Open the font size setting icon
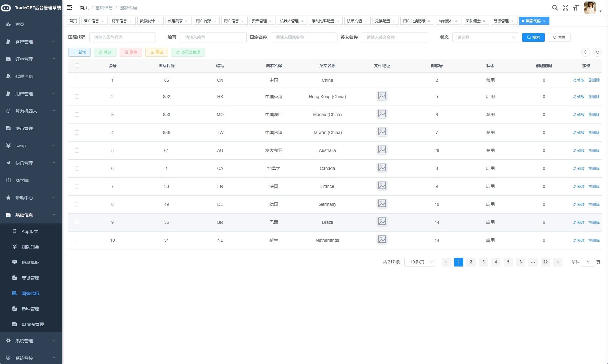 [576, 8]
